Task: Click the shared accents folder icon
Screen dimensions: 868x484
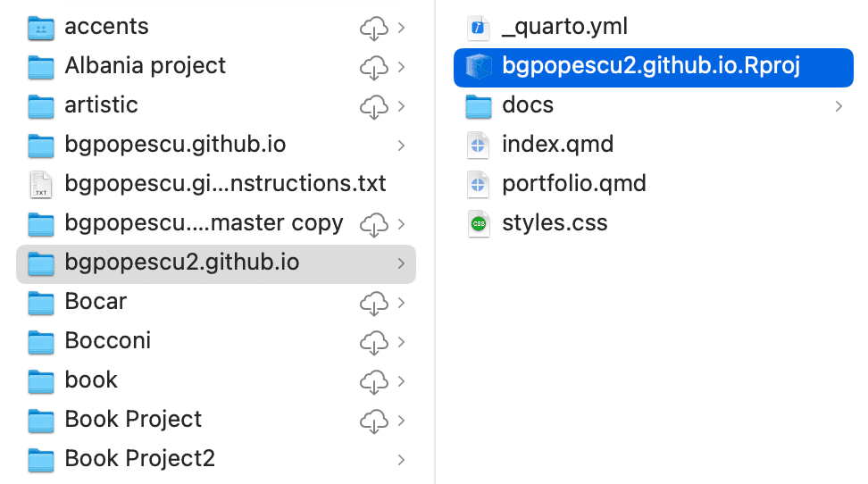Action: pos(41,27)
